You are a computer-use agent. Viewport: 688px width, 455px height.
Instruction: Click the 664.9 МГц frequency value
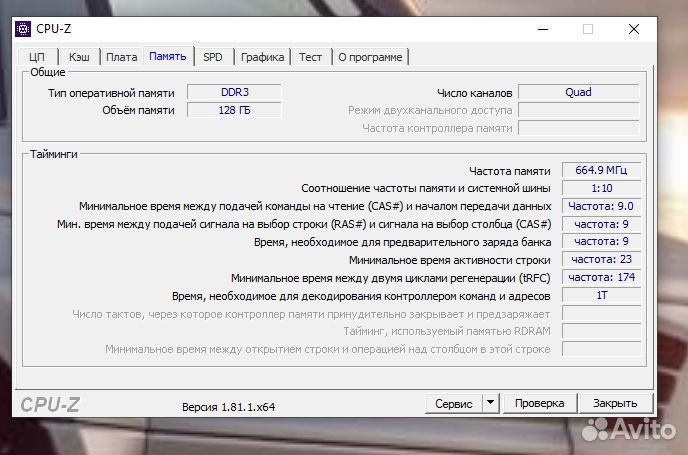coord(601,170)
